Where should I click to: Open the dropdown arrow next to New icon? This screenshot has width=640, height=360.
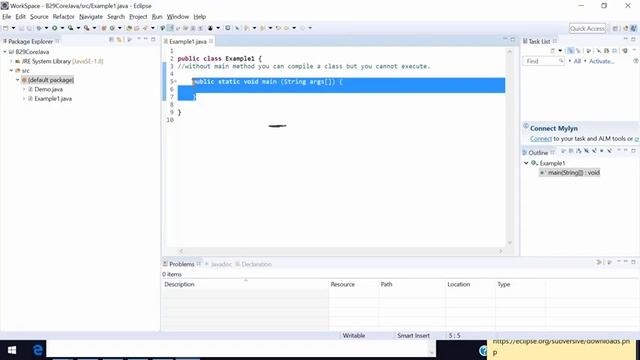[13, 28]
